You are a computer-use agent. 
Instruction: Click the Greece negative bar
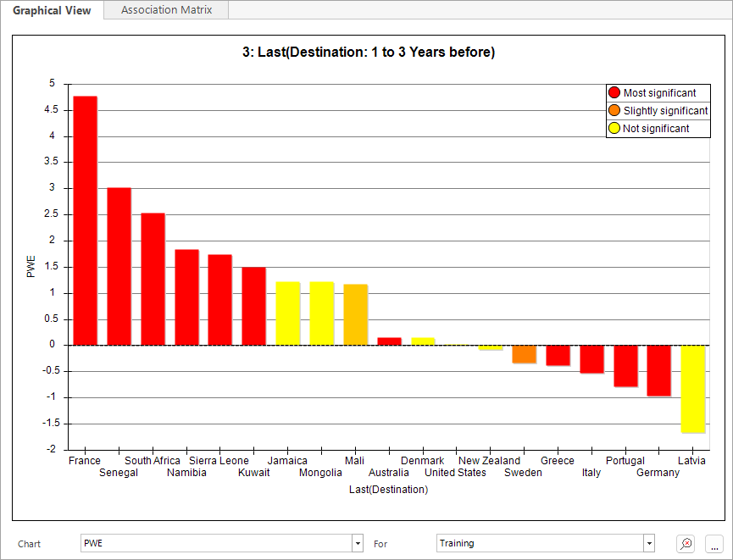pos(558,355)
